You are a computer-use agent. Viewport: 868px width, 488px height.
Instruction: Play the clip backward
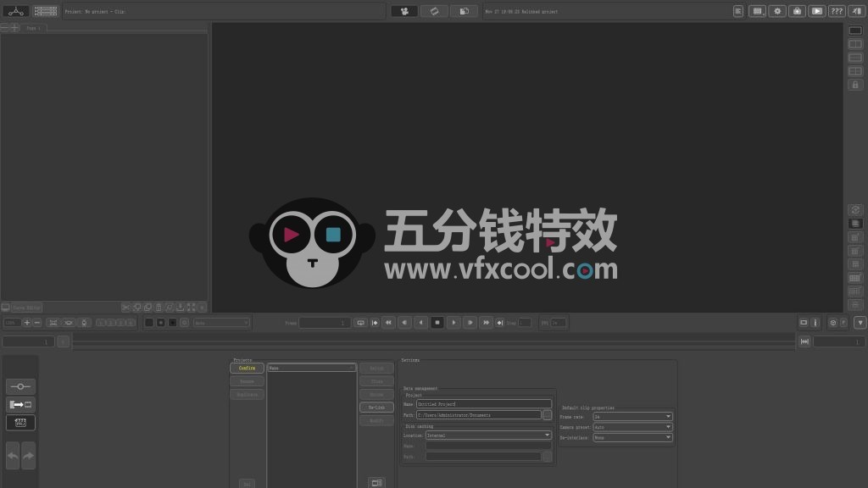(x=420, y=323)
